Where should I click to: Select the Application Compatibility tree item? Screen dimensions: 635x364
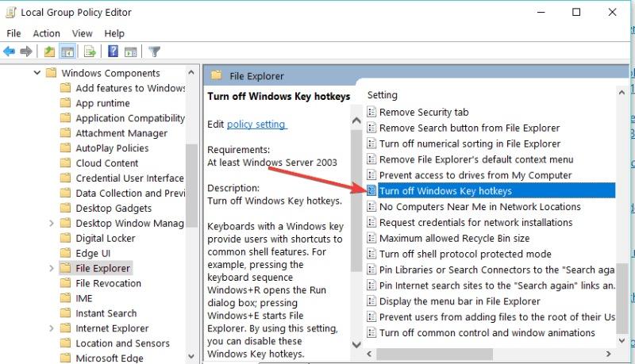click(x=130, y=117)
